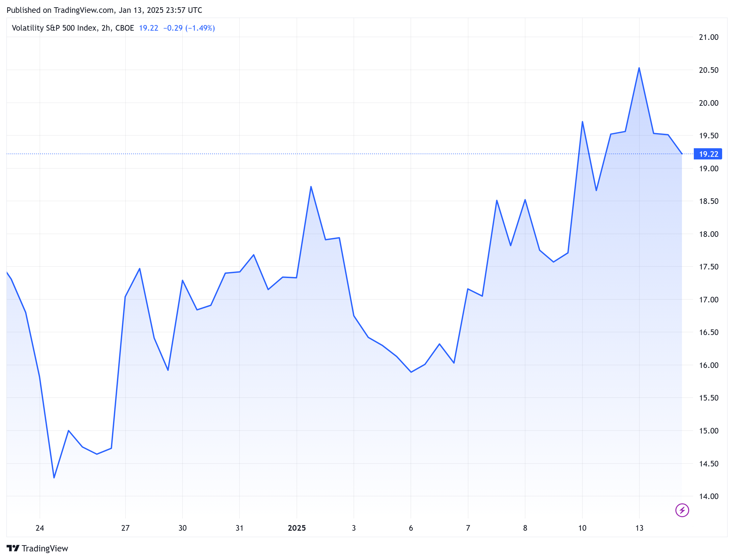The height and width of the screenshot is (560, 734).
Task: Click the '24' date label on time axis
Action: tap(40, 528)
